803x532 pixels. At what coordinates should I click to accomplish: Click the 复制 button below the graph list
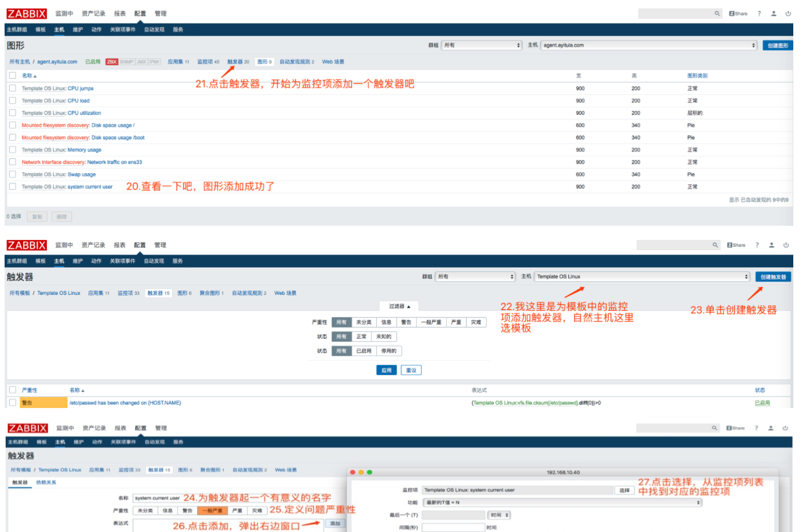pyautogui.click(x=37, y=217)
